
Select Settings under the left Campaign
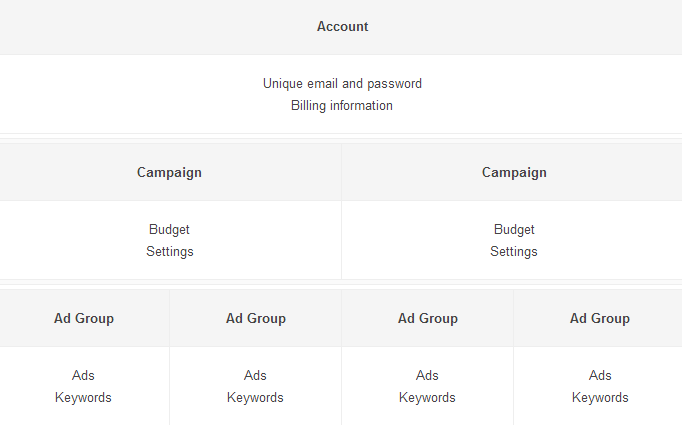pyautogui.click(x=169, y=252)
